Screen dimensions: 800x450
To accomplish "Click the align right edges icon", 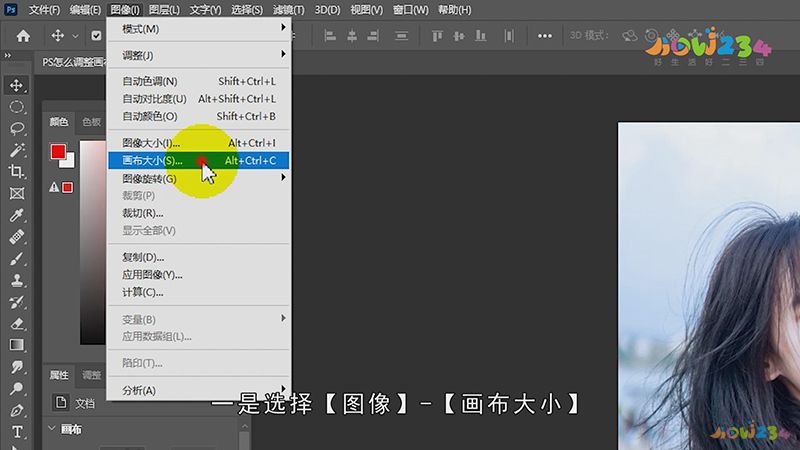I will [373, 36].
